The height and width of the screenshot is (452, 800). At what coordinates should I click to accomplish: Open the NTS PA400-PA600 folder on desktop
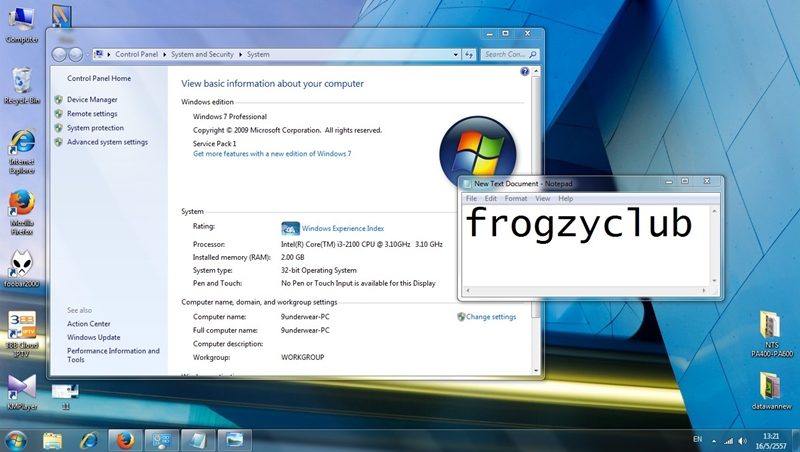(771, 333)
